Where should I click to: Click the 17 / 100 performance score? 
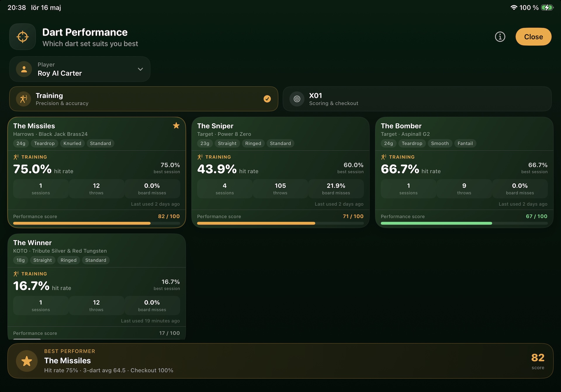[x=169, y=333]
